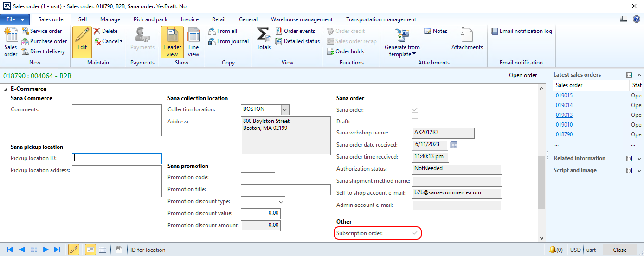Create a new Service order

coord(41,31)
